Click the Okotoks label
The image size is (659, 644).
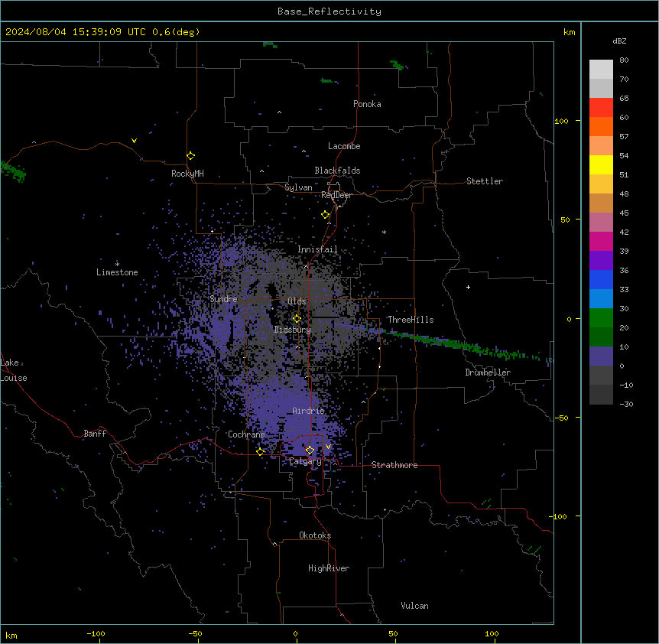pos(315,535)
